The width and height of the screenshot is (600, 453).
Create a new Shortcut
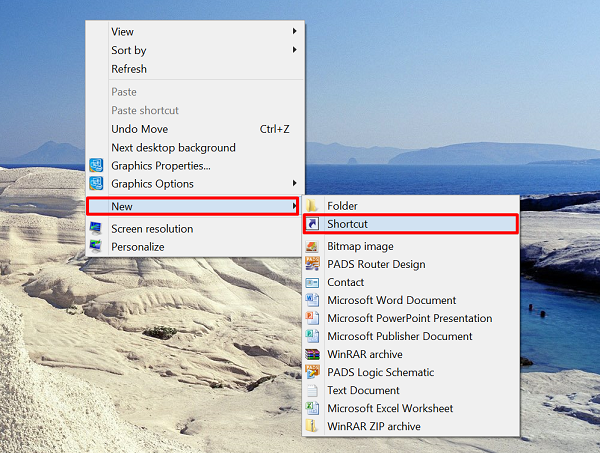(411, 224)
